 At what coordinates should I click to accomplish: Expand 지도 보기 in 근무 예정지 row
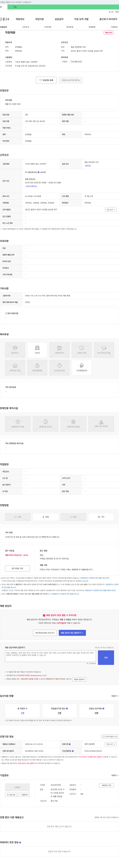point(111,210)
